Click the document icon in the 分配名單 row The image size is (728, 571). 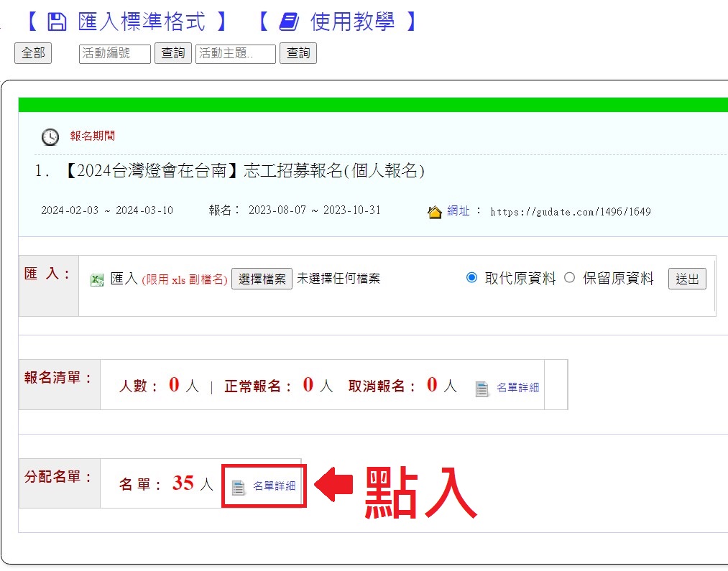click(x=239, y=487)
